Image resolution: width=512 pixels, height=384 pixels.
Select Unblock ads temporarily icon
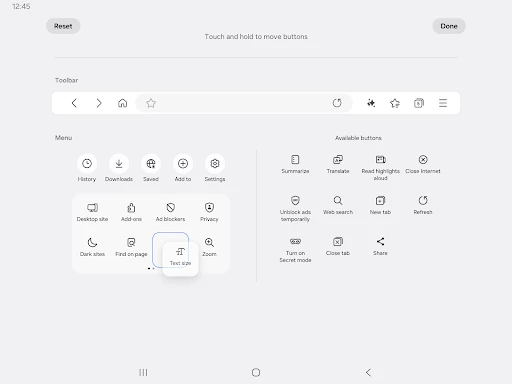(295, 201)
